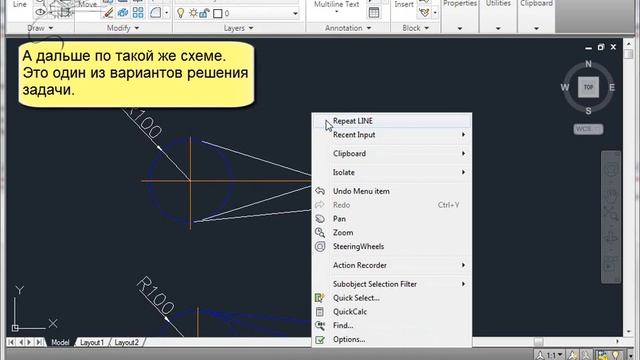
Task: Switch to the Layout1 tab
Action: click(x=92, y=342)
